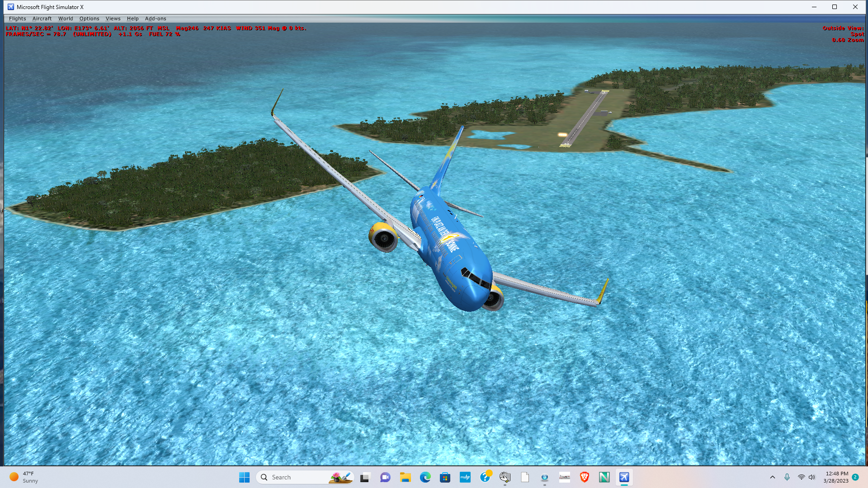This screenshot has width=868, height=488.
Task: Open the Aircraft menu
Action: coord(42,19)
